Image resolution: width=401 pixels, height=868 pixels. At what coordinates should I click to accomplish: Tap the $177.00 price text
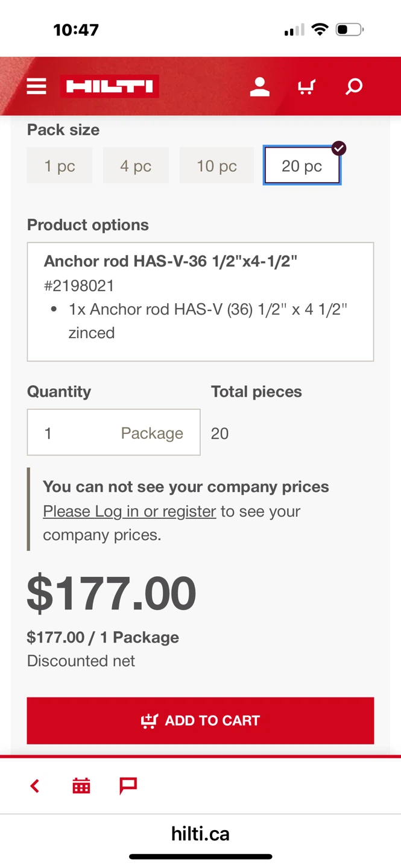click(112, 594)
